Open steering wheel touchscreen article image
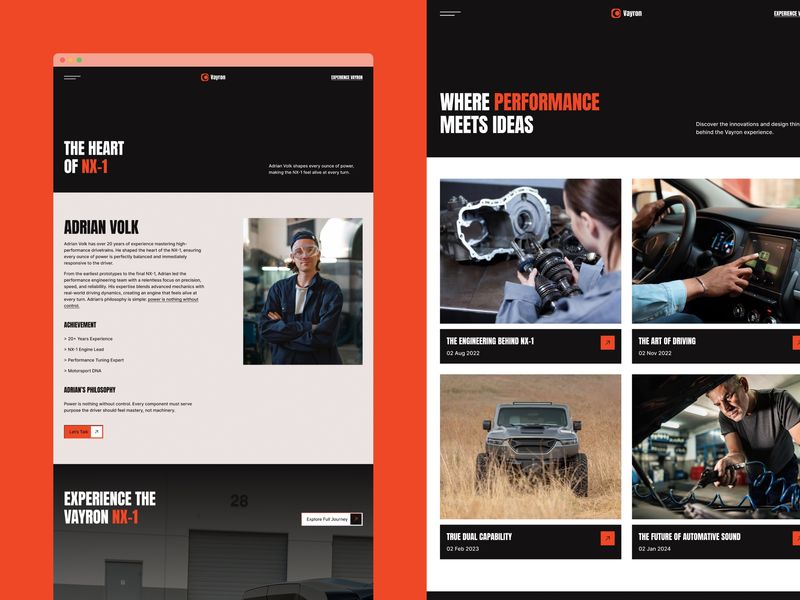The width and height of the screenshot is (800, 600). (x=716, y=251)
